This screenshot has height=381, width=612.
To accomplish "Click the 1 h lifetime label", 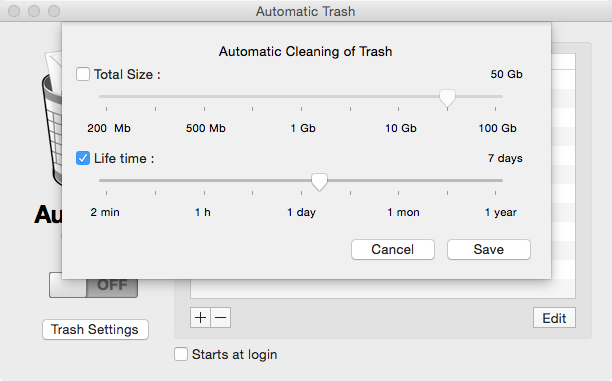I will (x=203, y=212).
